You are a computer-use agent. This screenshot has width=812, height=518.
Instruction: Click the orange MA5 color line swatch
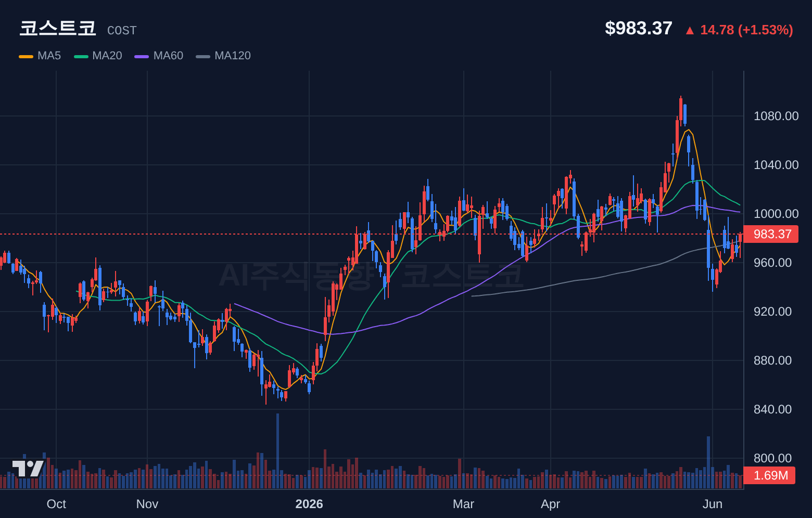(26, 56)
